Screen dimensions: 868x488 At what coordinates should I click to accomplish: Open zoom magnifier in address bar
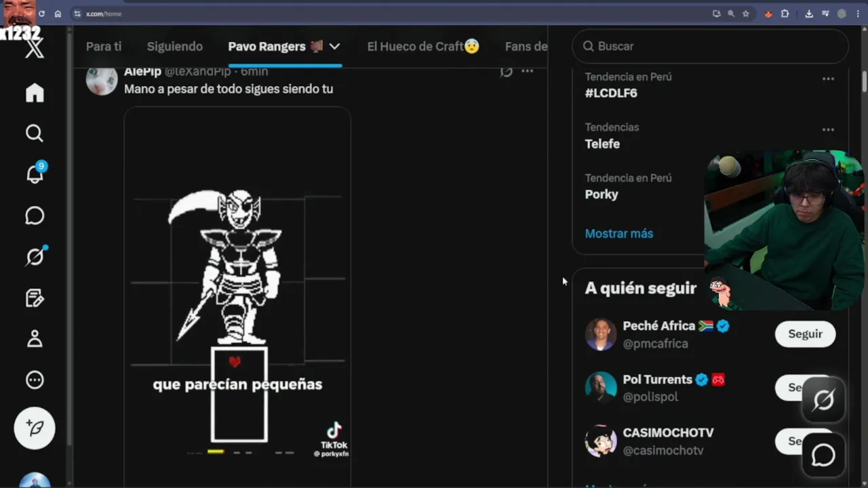[731, 14]
